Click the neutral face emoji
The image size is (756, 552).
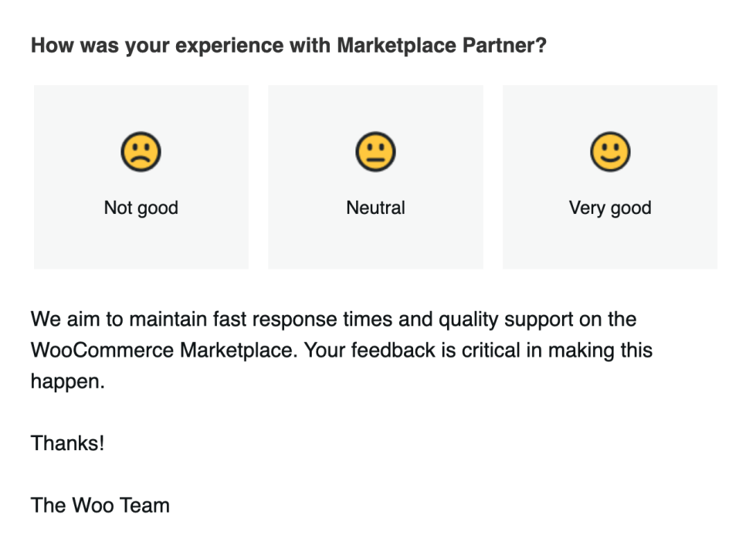375,152
